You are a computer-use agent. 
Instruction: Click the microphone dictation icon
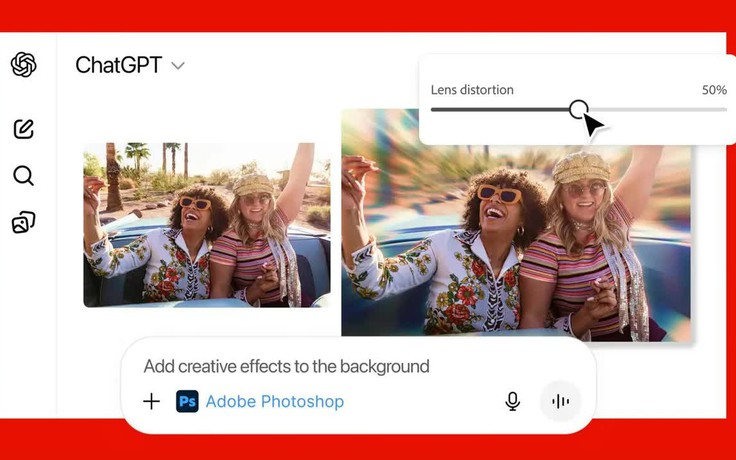(513, 402)
